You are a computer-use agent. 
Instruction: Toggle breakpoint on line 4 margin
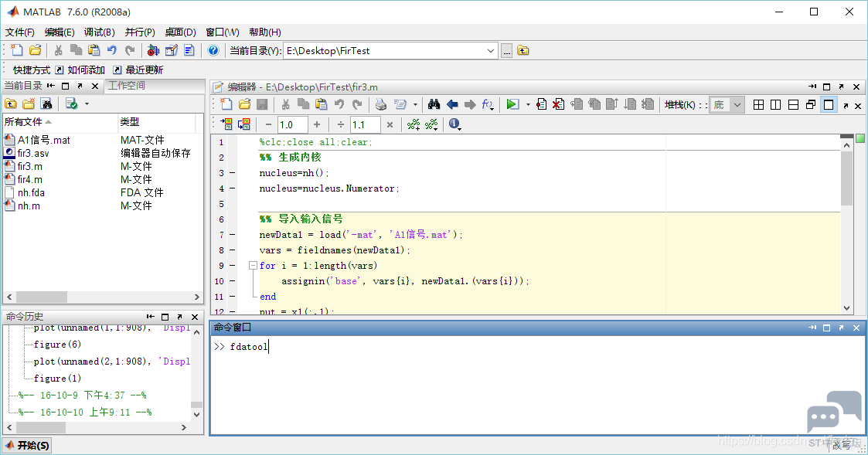click(x=233, y=188)
